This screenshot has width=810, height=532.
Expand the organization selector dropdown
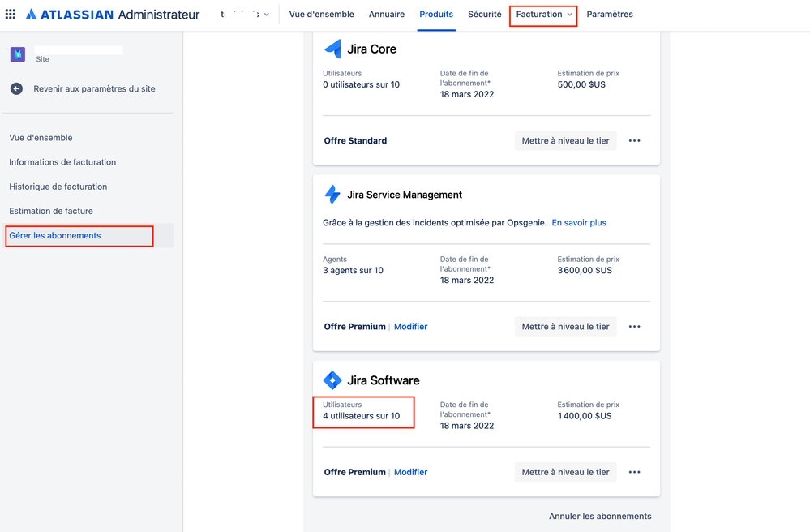click(x=245, y=15)
